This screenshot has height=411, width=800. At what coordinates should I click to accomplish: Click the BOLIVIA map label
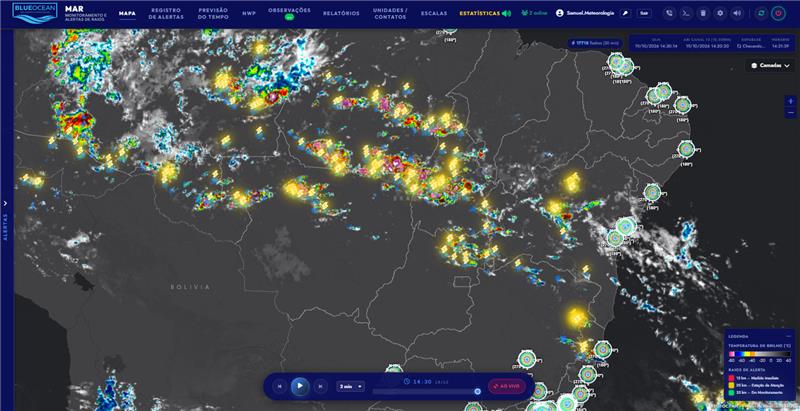190,287
